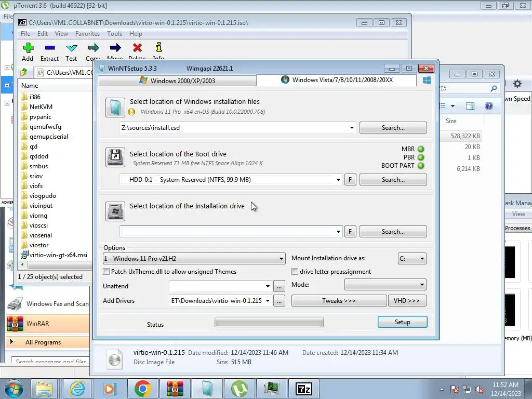
Task: Click the Windows Media Player taskbar icon
Action: (110, 389)
